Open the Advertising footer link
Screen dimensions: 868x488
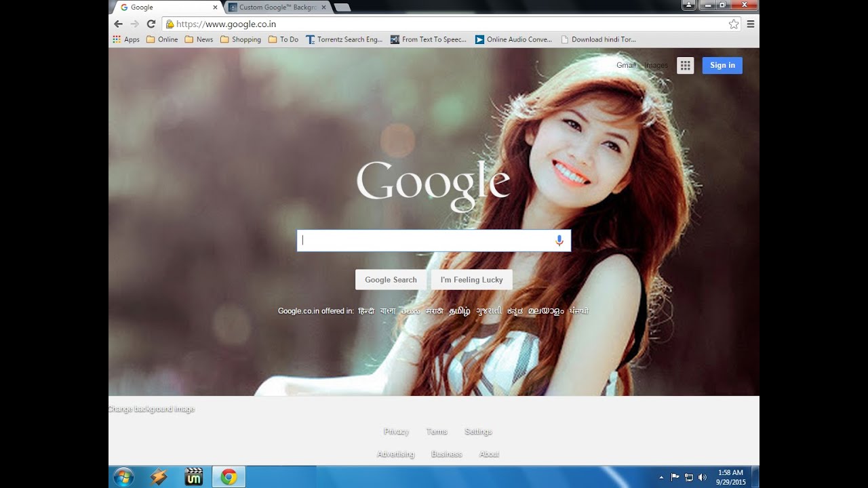coord(395,454)
